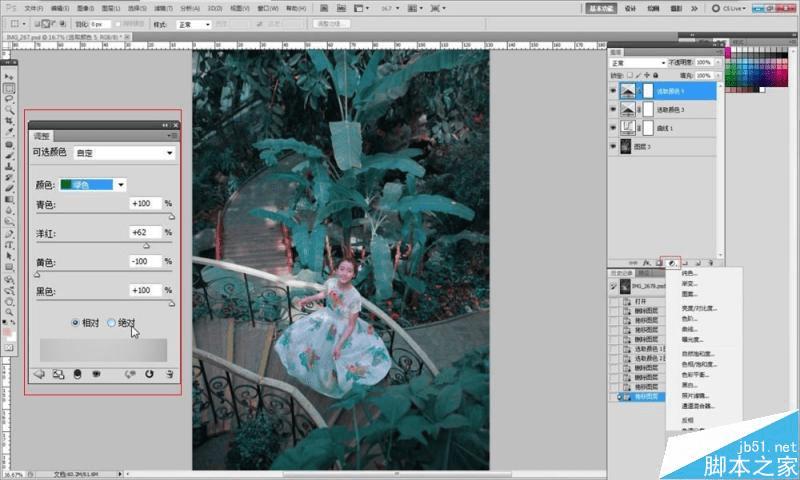Select the Crop tool
The height and width of the screenshot is (480, 800).
[x=10, y=121]
